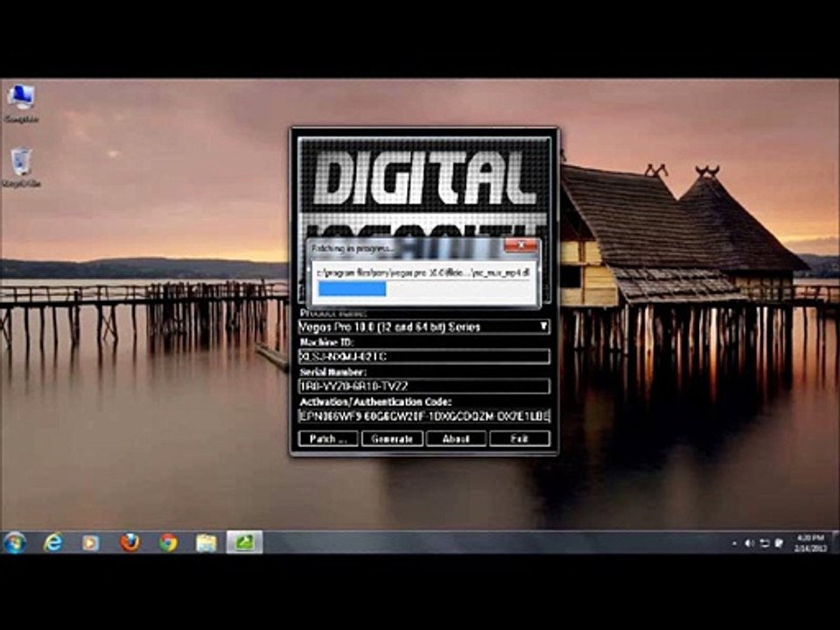This screenshot has width=840, height=630.
Task: Click the Generate button
Action: [392, 438]
